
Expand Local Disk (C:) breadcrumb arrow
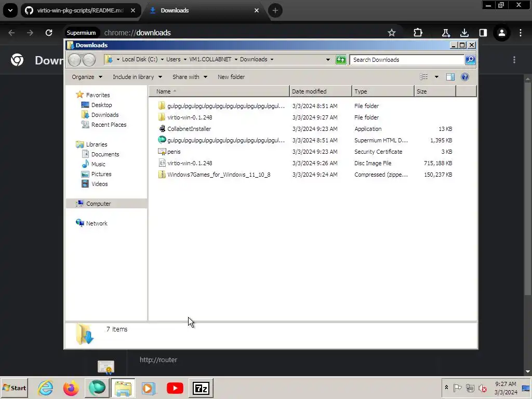pyautogui.click(x=162, y=59)
